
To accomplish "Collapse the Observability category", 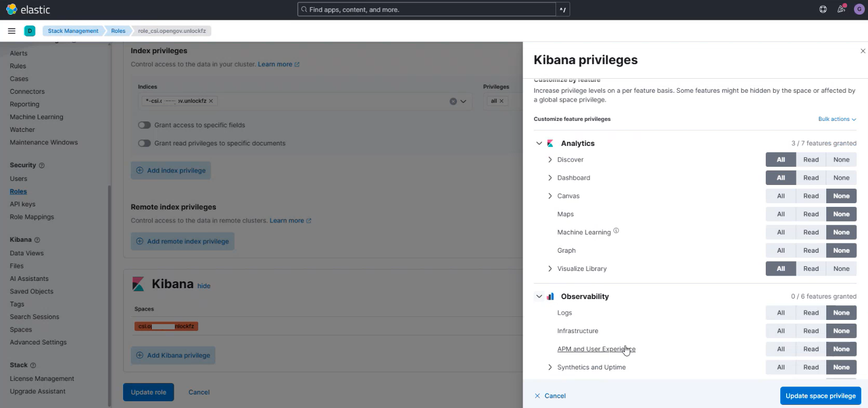I will (539, 296).
